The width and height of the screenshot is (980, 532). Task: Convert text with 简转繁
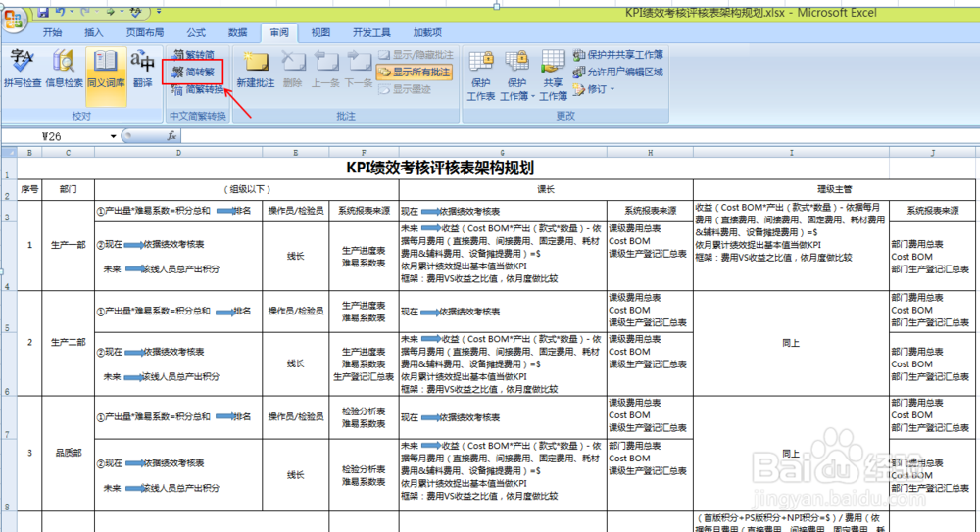194,72
